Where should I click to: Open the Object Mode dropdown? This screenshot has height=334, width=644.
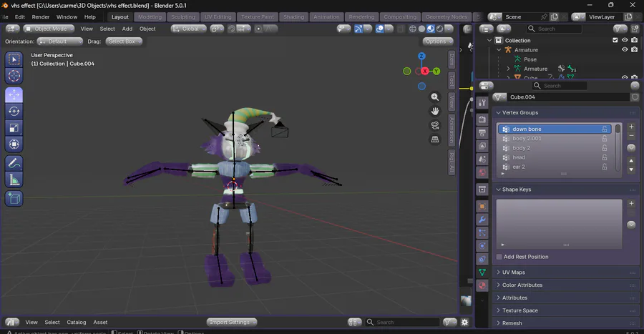(x=49, y=29)
